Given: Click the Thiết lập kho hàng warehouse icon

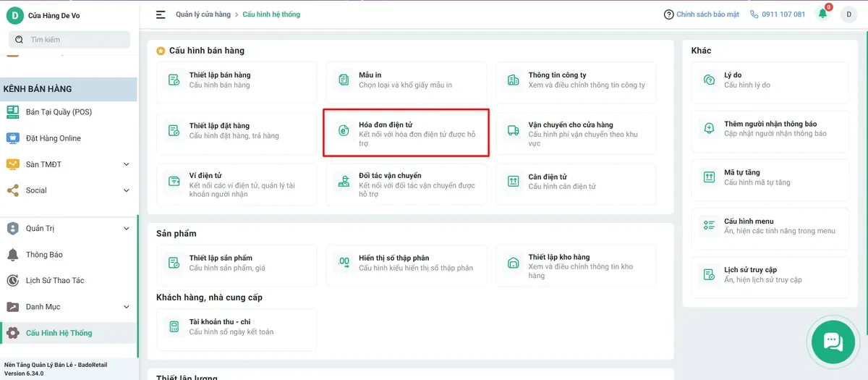Looking at the screenshot, I should (513, 263).
